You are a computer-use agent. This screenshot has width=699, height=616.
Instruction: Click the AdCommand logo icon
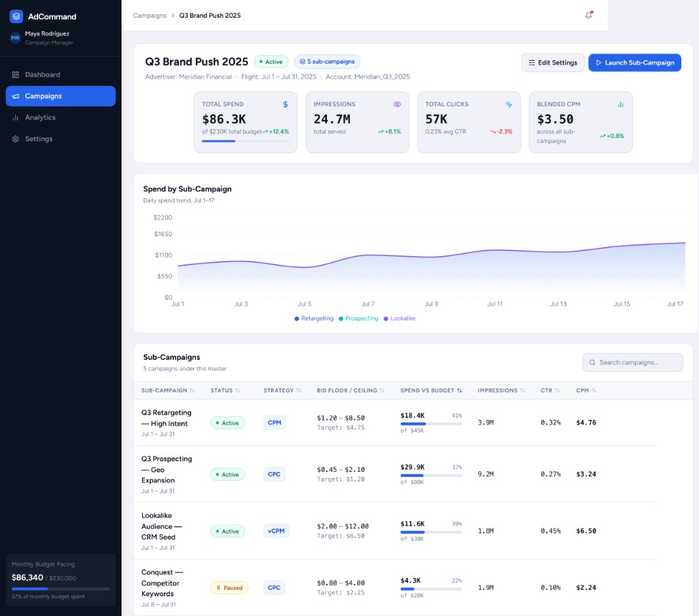coord(16,16)
